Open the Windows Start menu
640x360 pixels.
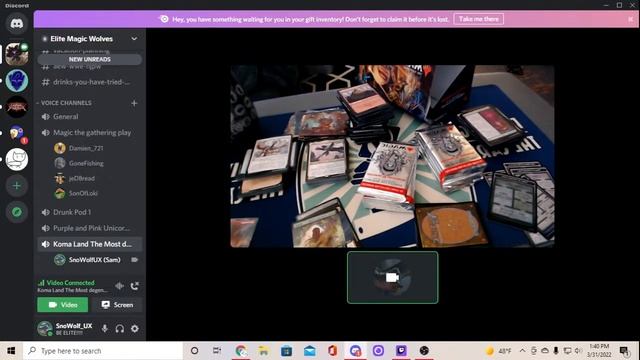click(x=11, y=351)
